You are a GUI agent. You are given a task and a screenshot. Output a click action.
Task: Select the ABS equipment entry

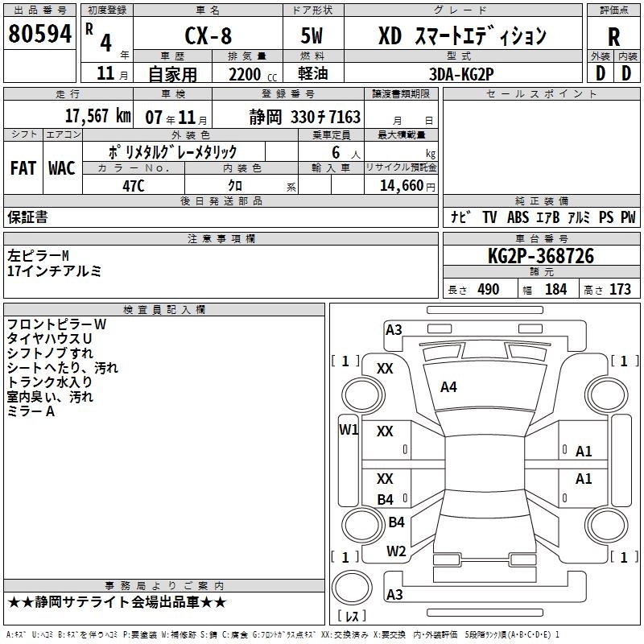(x=518, y=217)
